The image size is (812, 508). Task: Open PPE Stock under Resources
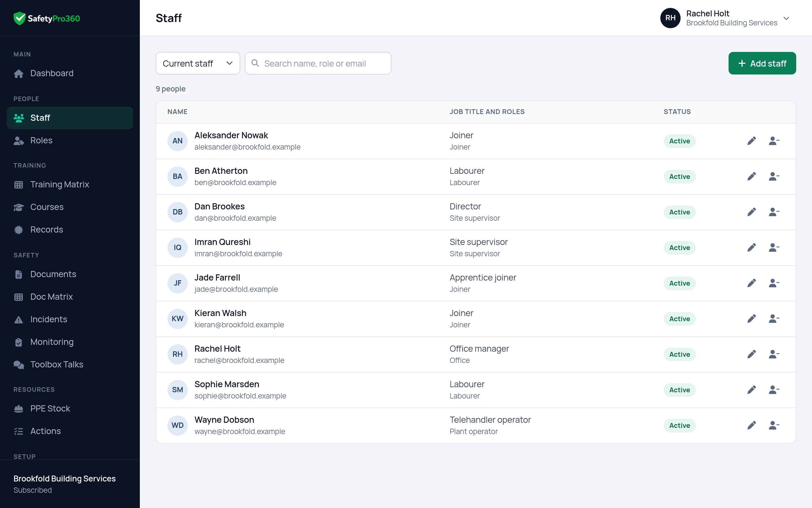click(x=70, y=409)
